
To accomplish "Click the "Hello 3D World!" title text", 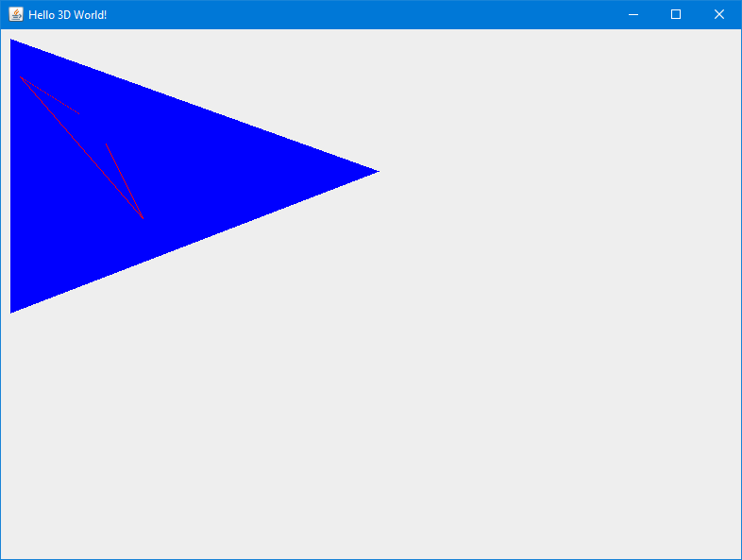I will [68, 15].
